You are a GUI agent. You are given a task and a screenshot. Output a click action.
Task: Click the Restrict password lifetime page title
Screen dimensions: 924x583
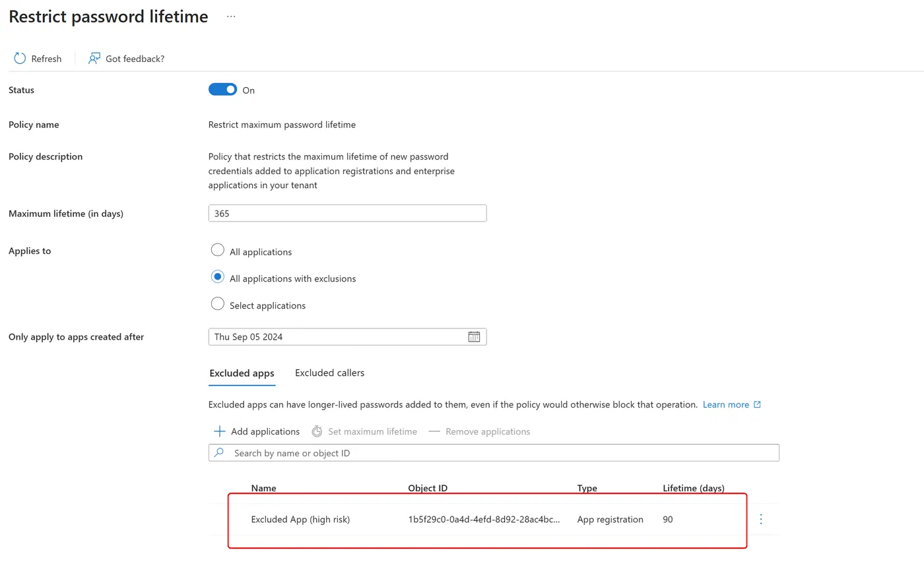pos(108,16)
